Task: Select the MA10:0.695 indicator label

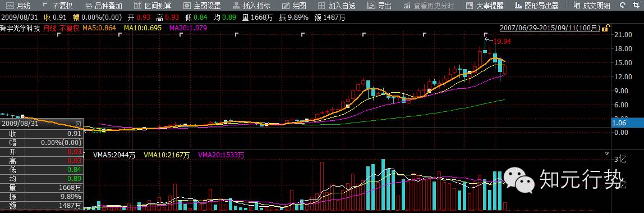Action: pos(143,28)
